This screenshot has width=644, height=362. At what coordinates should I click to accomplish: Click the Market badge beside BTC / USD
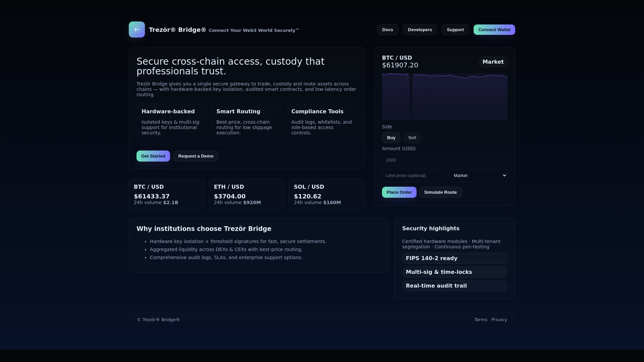click(493, 62)
